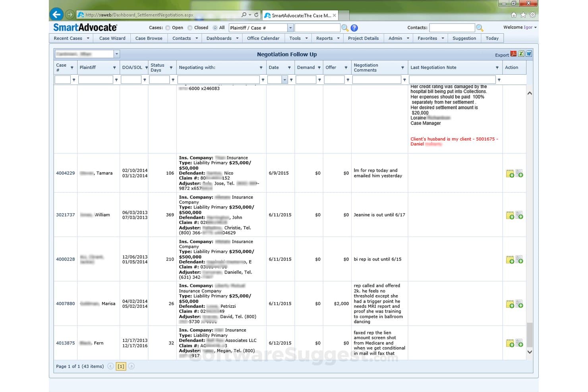The image size is (588, 392).
Task: Open case number 4007880 link
Action: click(65, 303)
